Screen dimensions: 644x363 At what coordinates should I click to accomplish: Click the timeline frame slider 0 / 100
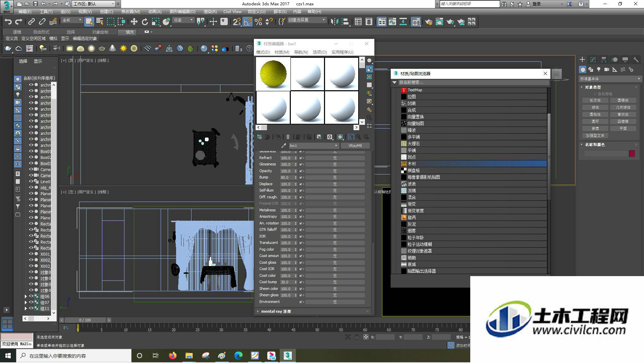tap(85, 320)
